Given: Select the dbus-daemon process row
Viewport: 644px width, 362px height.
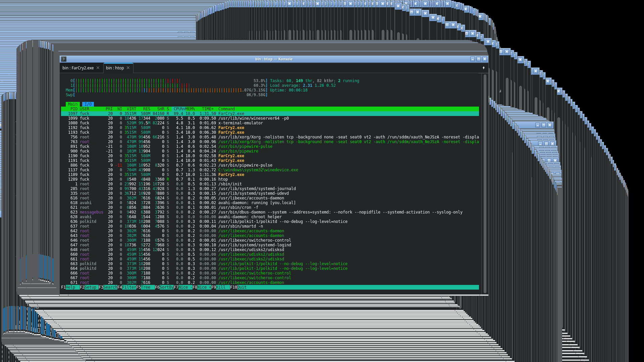Looking at the screenshot, I should click(270, 212).
